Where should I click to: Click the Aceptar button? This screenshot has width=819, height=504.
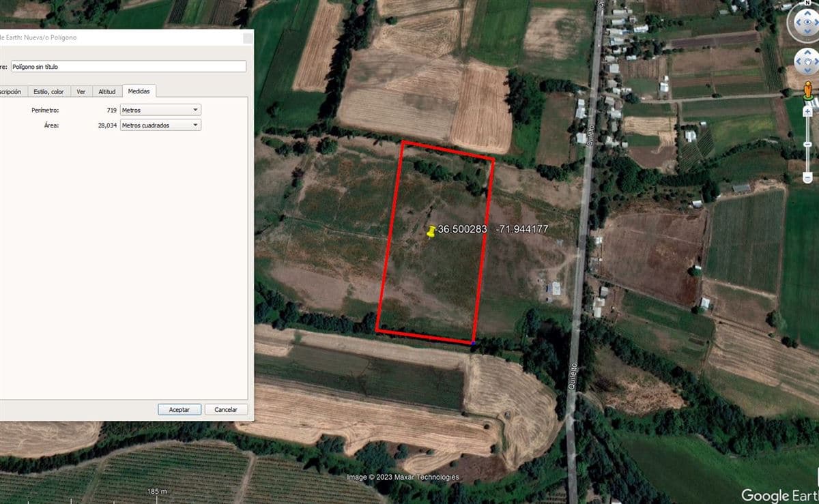point(179,409)
